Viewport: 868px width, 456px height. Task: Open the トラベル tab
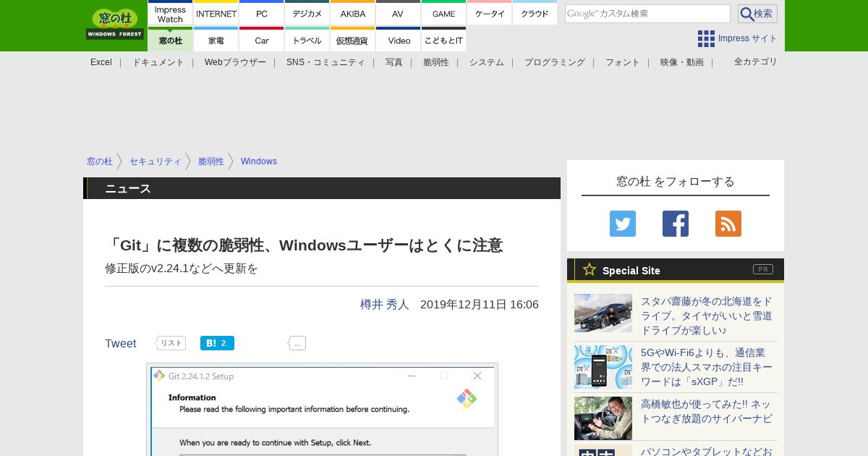click(x=307, y=40)
